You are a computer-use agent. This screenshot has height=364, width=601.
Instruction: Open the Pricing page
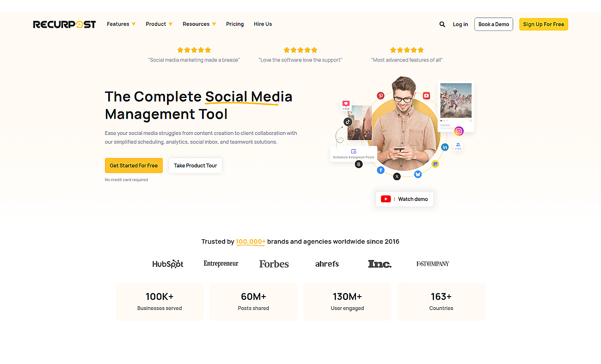coord(235,24)
